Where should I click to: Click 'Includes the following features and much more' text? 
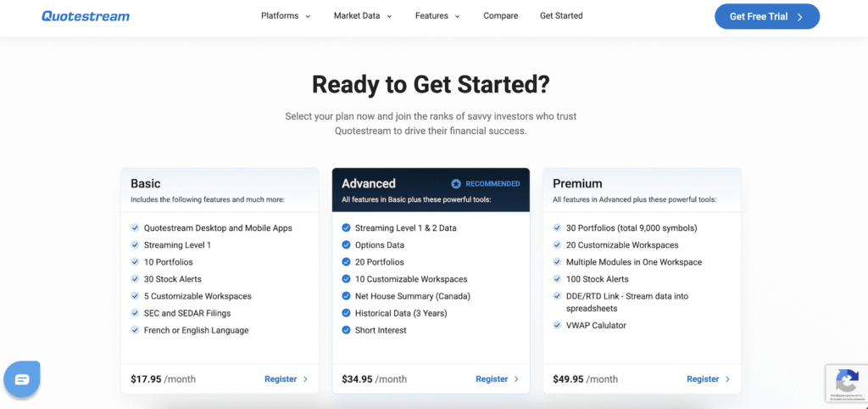[x=208, y=199]
